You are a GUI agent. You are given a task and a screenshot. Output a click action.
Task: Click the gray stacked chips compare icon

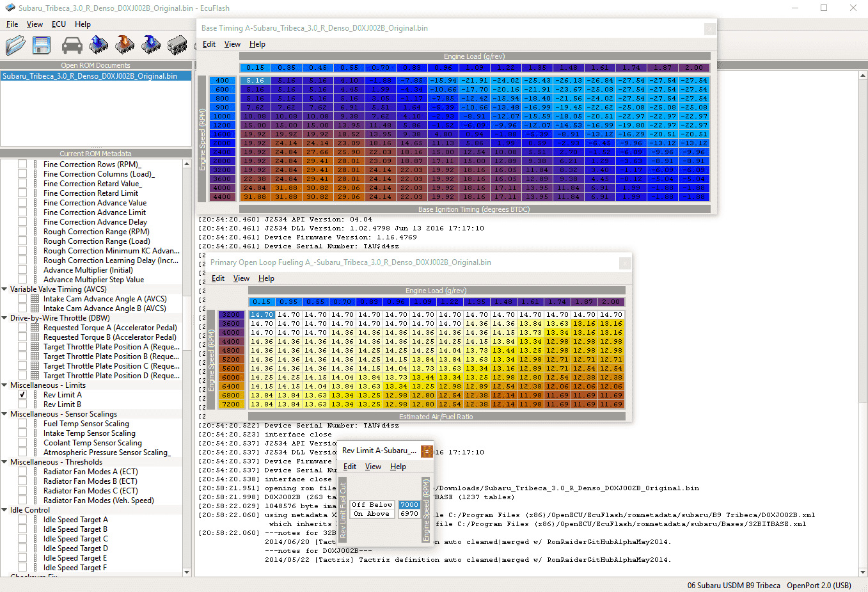(x=177, y=45)
